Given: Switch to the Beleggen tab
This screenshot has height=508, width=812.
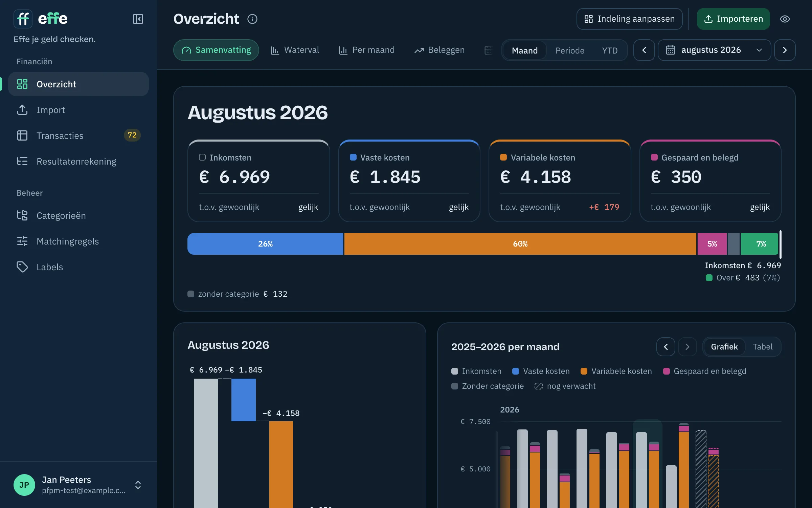Looking at the screenshot, I should tap(439, 50).
